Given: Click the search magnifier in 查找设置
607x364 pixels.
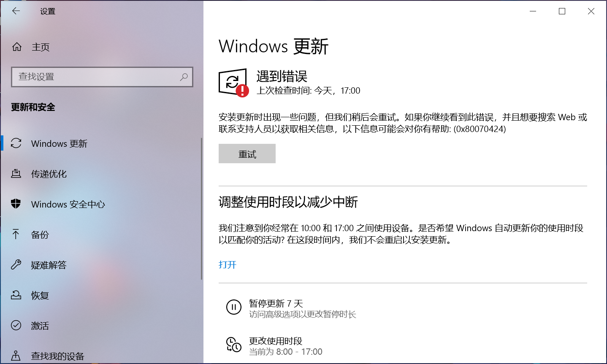Looking at the screenshot, I should [184, 77].
